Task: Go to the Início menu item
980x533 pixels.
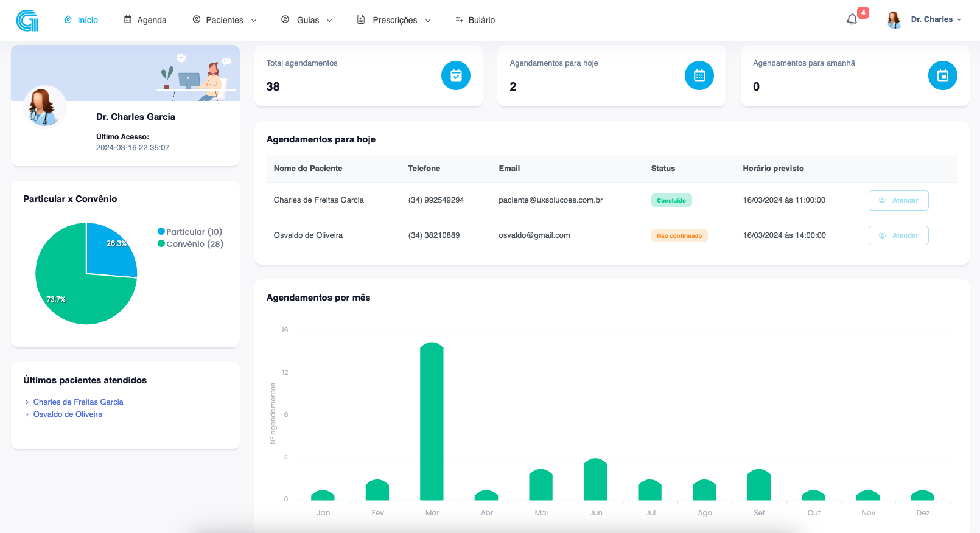Action: tap(81, 20)
